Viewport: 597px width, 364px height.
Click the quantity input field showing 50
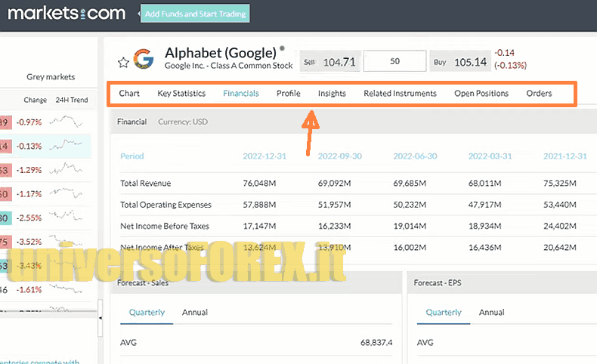(394, 62)
